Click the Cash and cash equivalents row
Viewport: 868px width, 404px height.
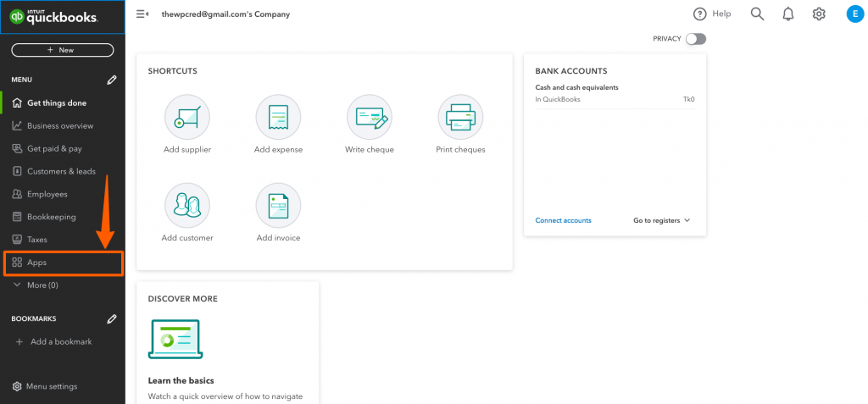pos(615,93)
